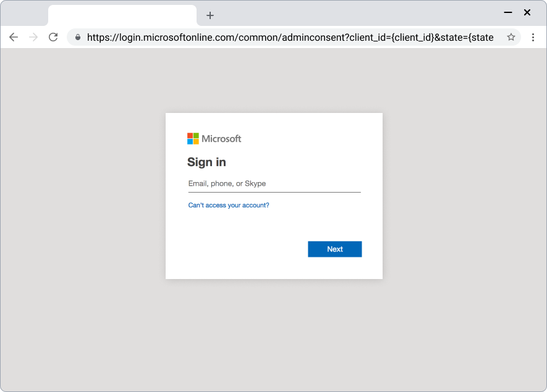Viewport: 547px width, 392px height.
Task: Open the "Can't access your account?" link
Action: pos(229,205)
